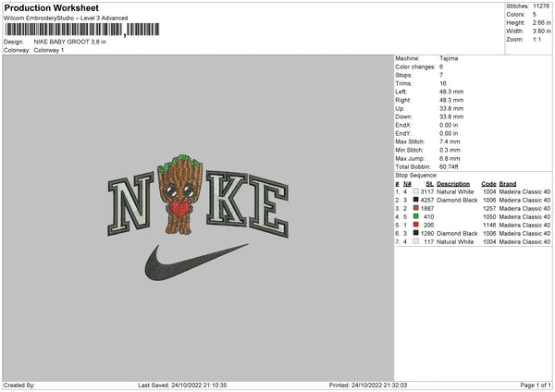Viewport: 555px width, 392px height.
Task: Click the Max Stitch value 7.4 mm
Action: (450, 141)
